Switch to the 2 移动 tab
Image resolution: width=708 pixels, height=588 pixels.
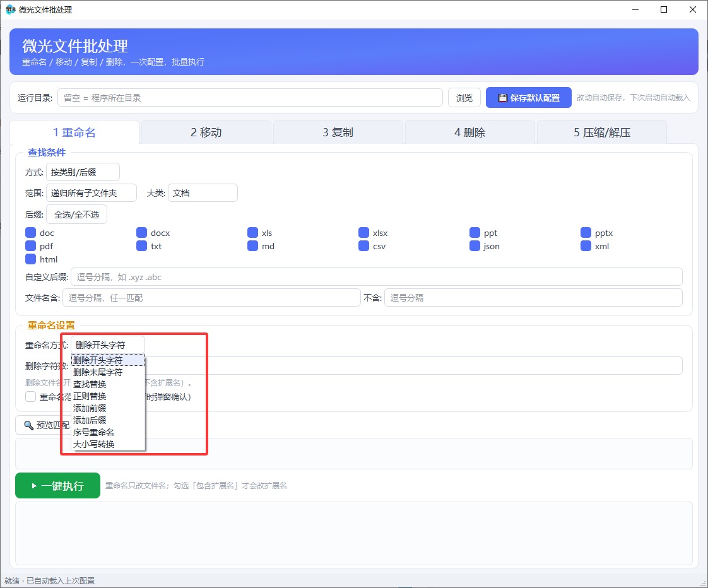tap(206, 132)
